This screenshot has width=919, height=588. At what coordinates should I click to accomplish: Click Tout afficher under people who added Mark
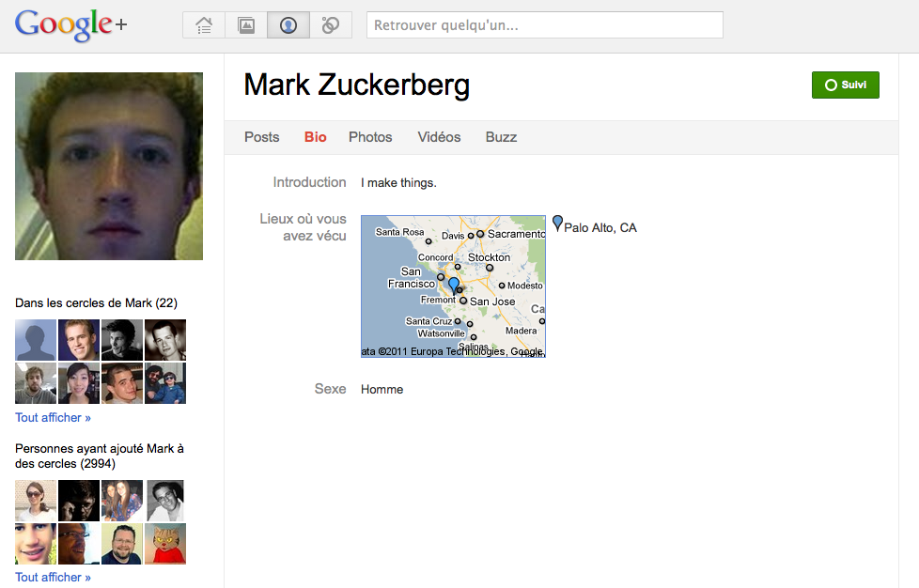[x=53, y=578]
